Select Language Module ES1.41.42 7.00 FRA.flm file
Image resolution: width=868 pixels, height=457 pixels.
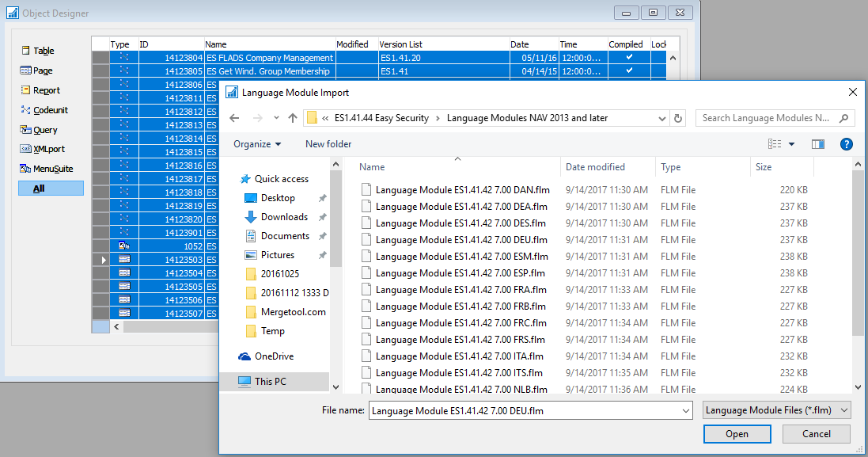click(461, 290)
